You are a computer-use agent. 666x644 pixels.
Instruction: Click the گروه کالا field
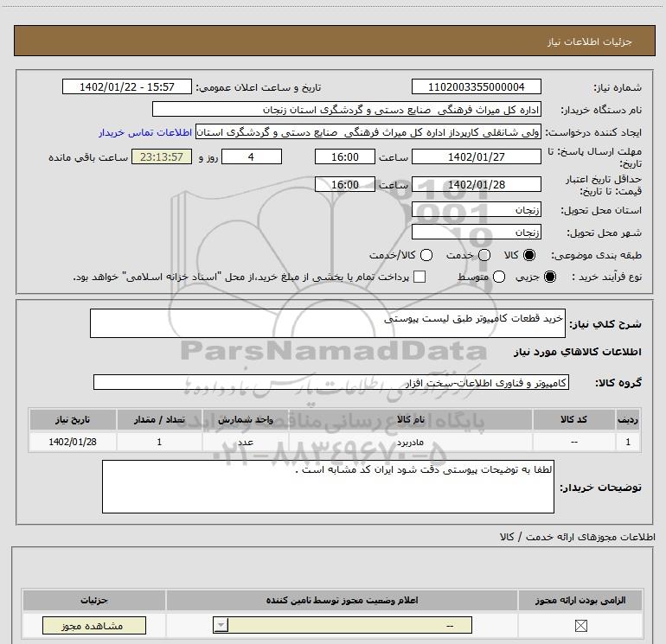331,382
